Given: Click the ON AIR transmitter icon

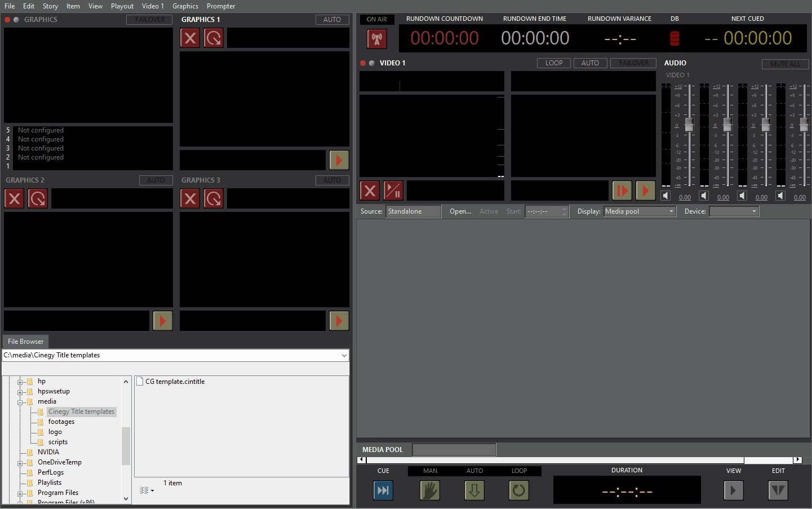Looking at the screenshot, I should pos(376,38).
